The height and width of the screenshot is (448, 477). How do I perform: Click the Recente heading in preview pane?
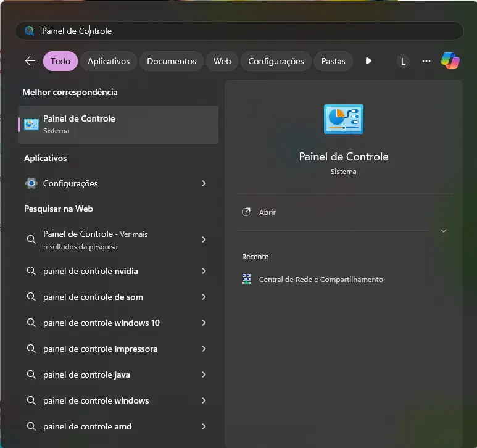click(x=255, y=257)
